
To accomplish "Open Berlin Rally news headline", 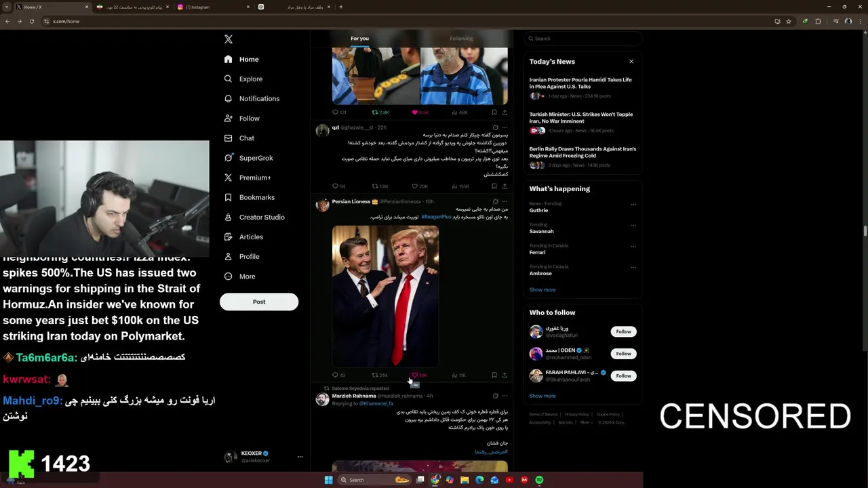I will click(583, 152).
